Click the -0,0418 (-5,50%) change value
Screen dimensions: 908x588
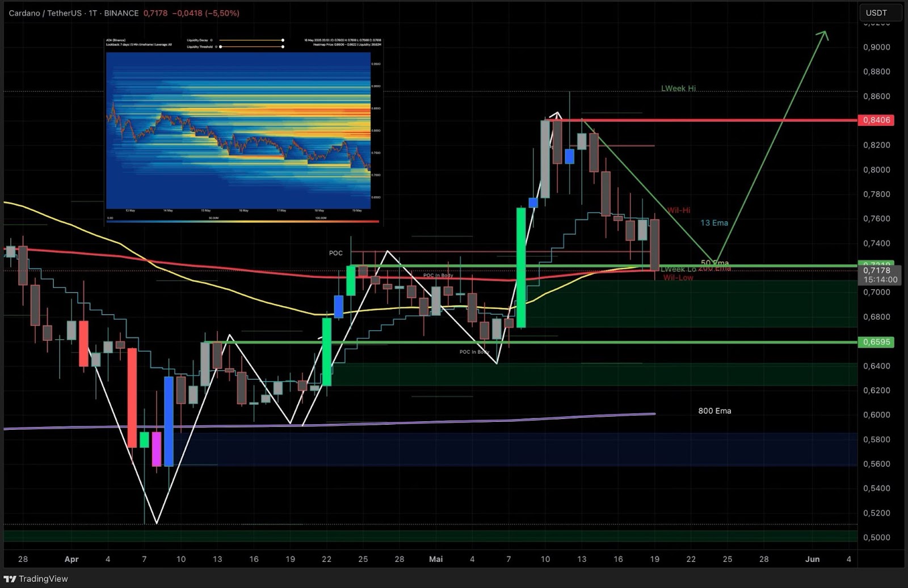(207, 12)
